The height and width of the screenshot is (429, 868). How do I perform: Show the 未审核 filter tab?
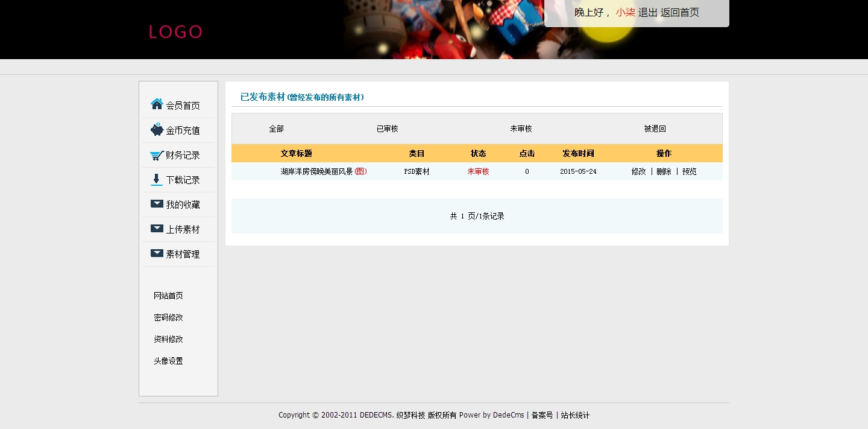click(521, 129)
